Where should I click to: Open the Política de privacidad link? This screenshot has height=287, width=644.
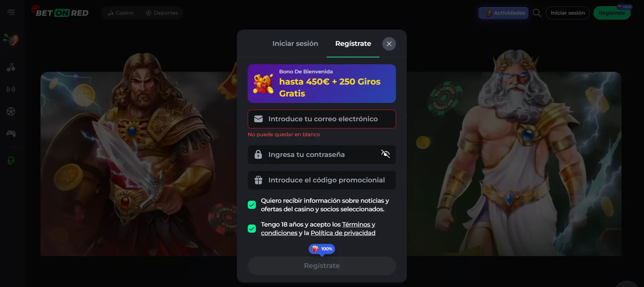tap(343, 233)
